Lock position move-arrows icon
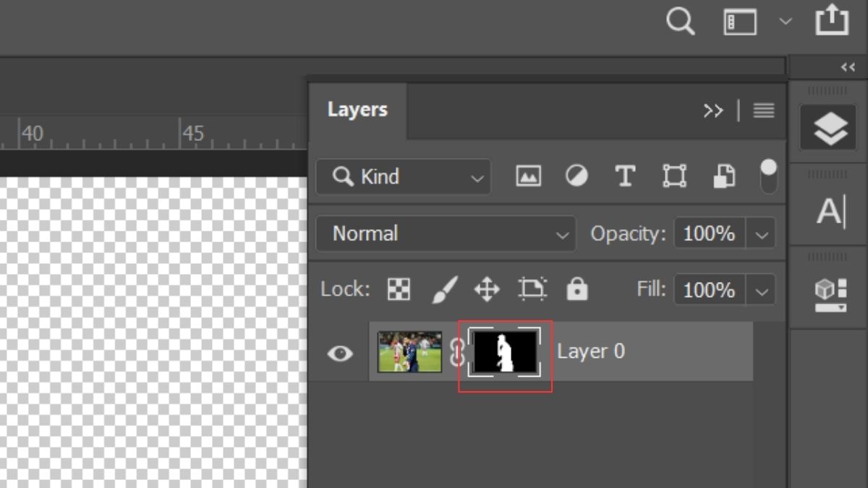The width and height of the screenshot is (868, 488). [x=487, y=290]
